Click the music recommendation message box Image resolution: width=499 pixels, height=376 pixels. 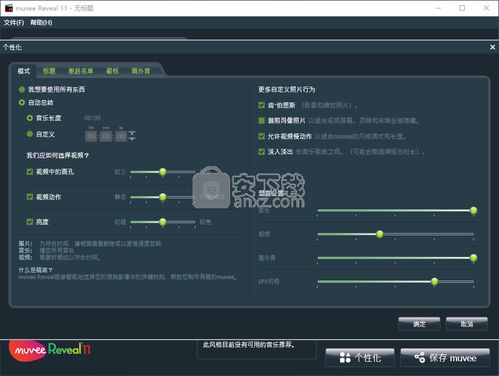click(257, 349)
